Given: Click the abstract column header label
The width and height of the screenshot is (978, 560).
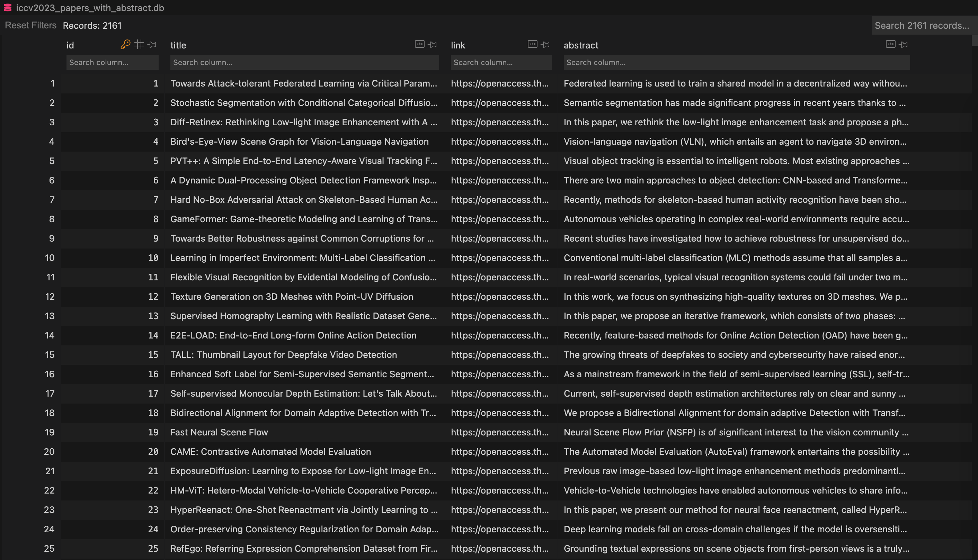Looking at the screenshot, I should [x=580, y=45].
